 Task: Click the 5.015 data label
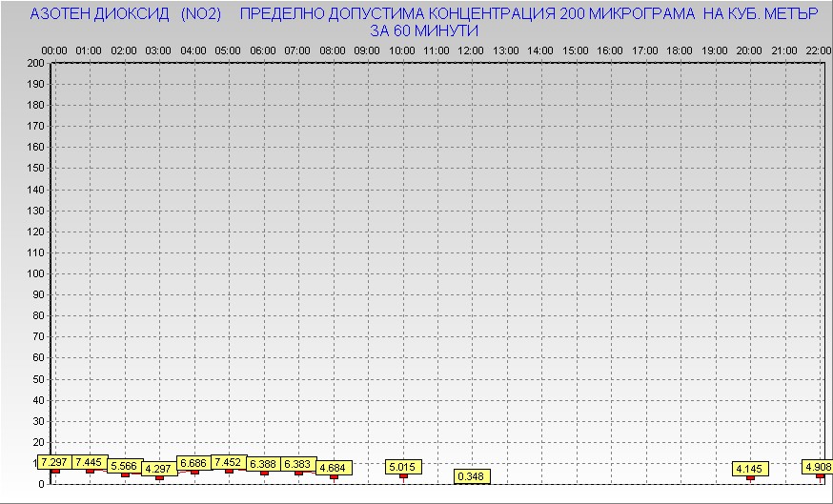click(x=403, y=468)
